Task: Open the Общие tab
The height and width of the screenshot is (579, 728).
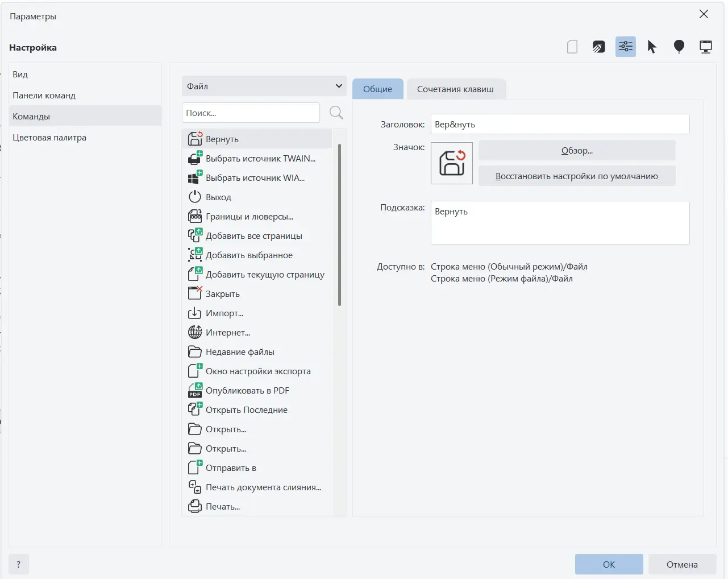Action: pyautogui.click(x=378, y=89)
